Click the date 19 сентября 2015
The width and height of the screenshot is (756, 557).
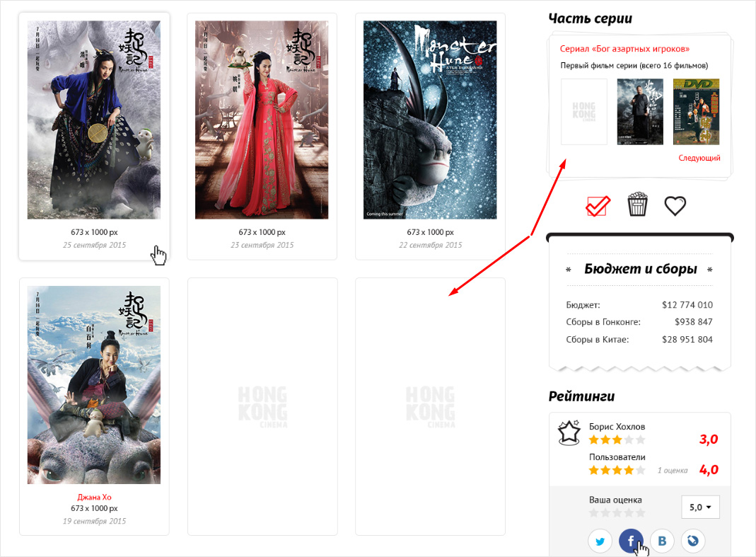(x=95, y=522)
